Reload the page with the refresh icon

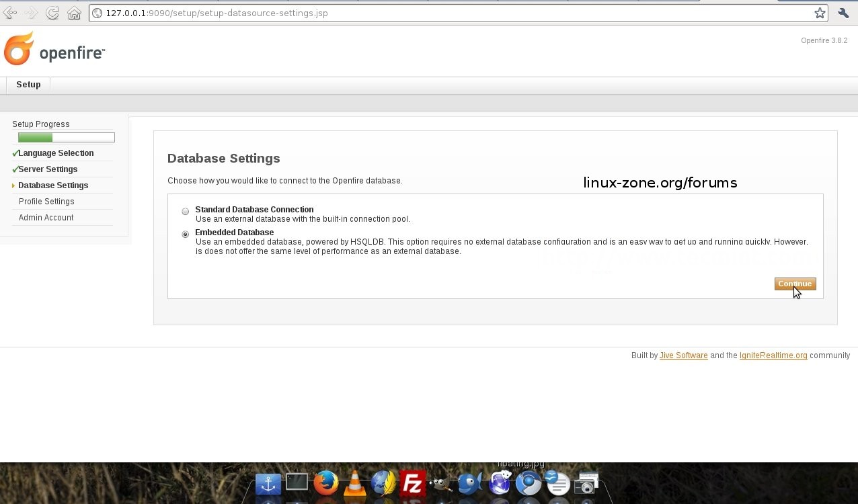pyautogui.click(x=52, y=13)
